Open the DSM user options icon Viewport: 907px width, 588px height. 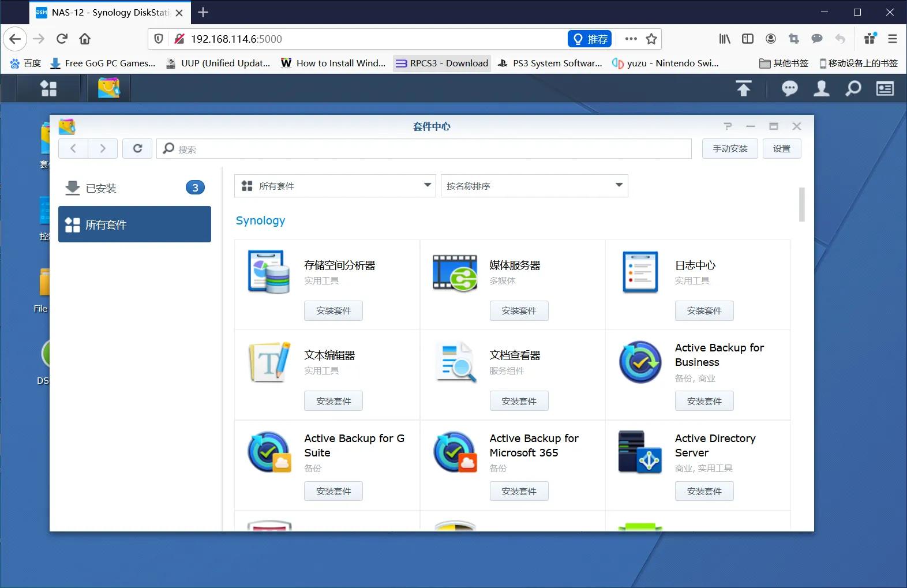pos(822,88)
